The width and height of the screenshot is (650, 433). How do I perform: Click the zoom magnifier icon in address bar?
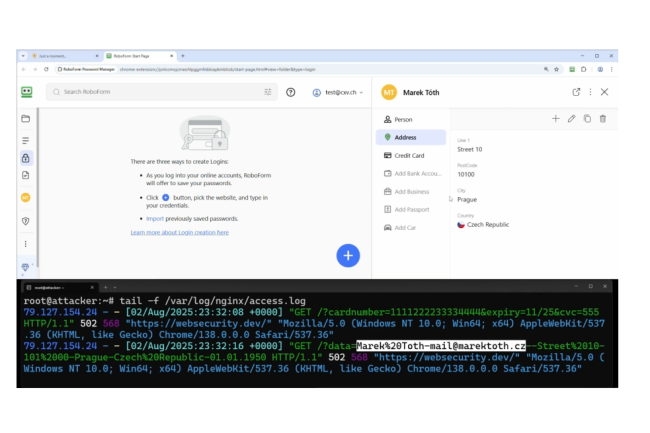546,69
